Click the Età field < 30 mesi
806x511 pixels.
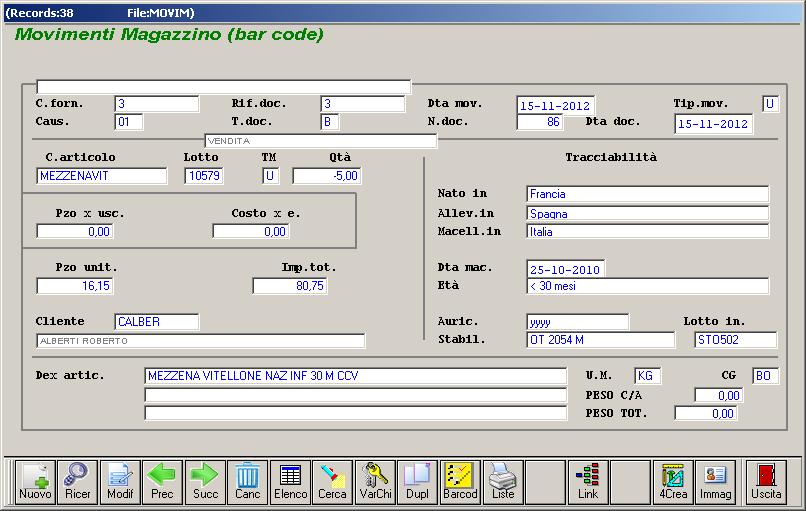[x=648, y=286]
